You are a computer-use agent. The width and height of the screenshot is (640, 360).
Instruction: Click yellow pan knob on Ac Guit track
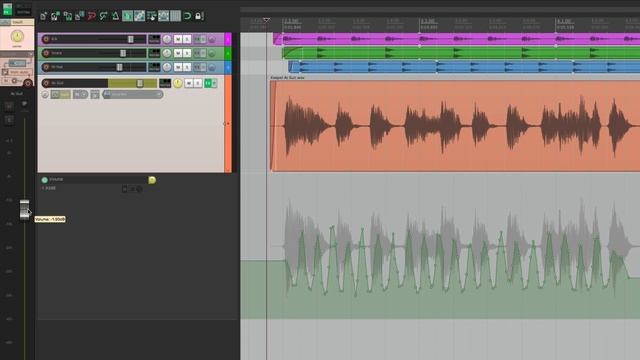pyautogui.click(x=178, y=83)
